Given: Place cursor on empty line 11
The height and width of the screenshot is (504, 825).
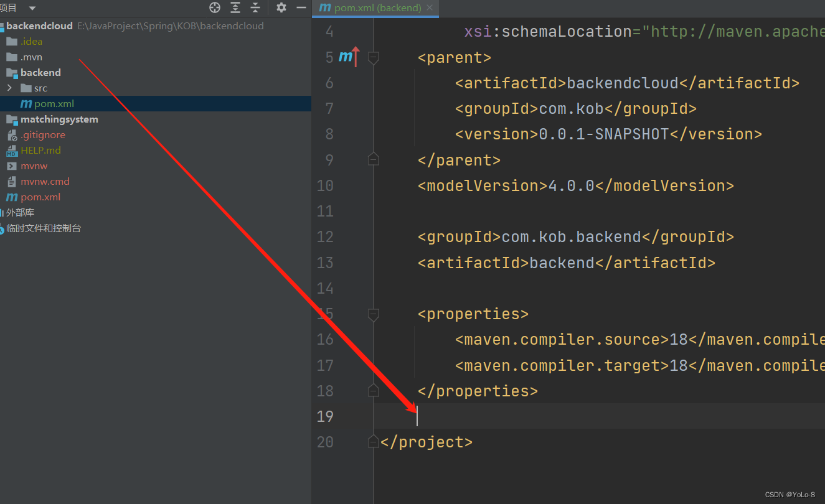Looking at the screenshot, I should point(598,212).
